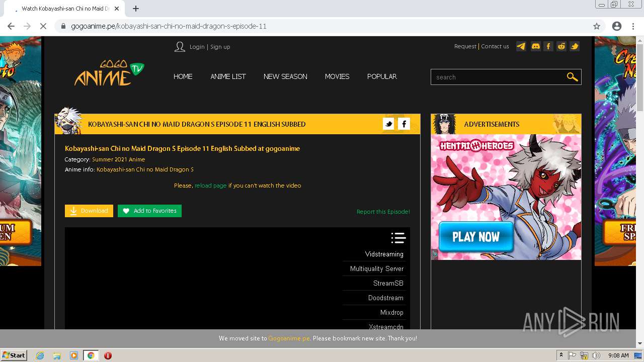
Task: Open the Windows Start menu
Action: click(x=14, y=355)
